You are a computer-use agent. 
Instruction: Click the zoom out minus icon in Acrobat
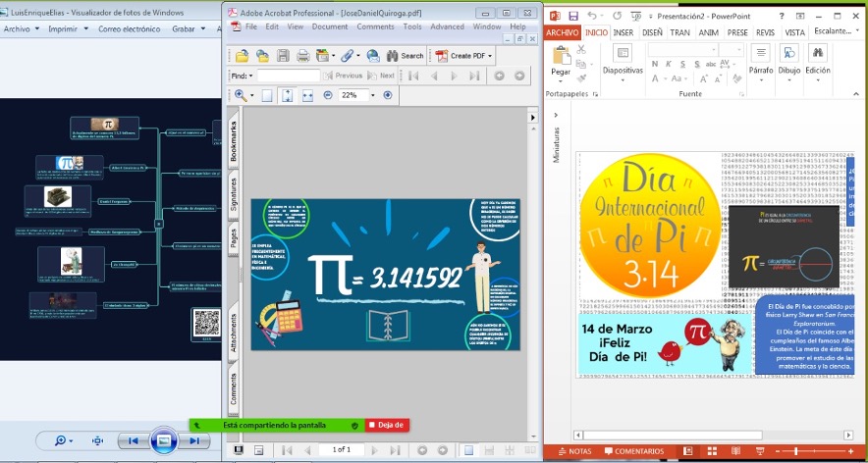(328, 95)
